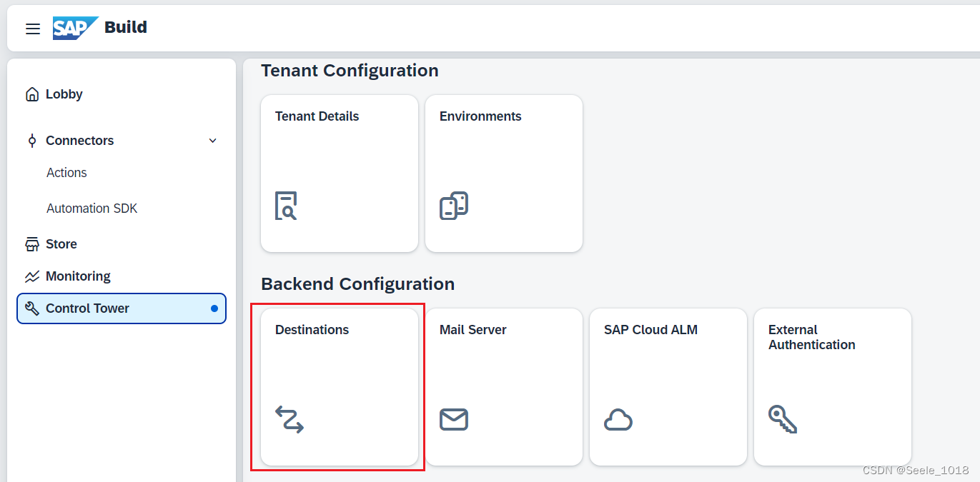This screenshot has width=980, height=482.
Task: Click the SAP Cloud ALM cloud icon
Action: tap(618, 419)
